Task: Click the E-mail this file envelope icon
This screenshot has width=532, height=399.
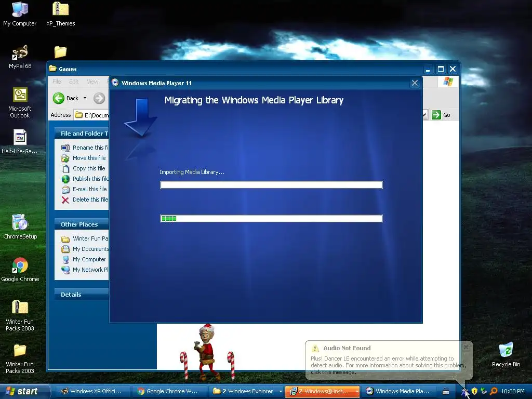Action: pyautogui.click(x=65, y=189)
